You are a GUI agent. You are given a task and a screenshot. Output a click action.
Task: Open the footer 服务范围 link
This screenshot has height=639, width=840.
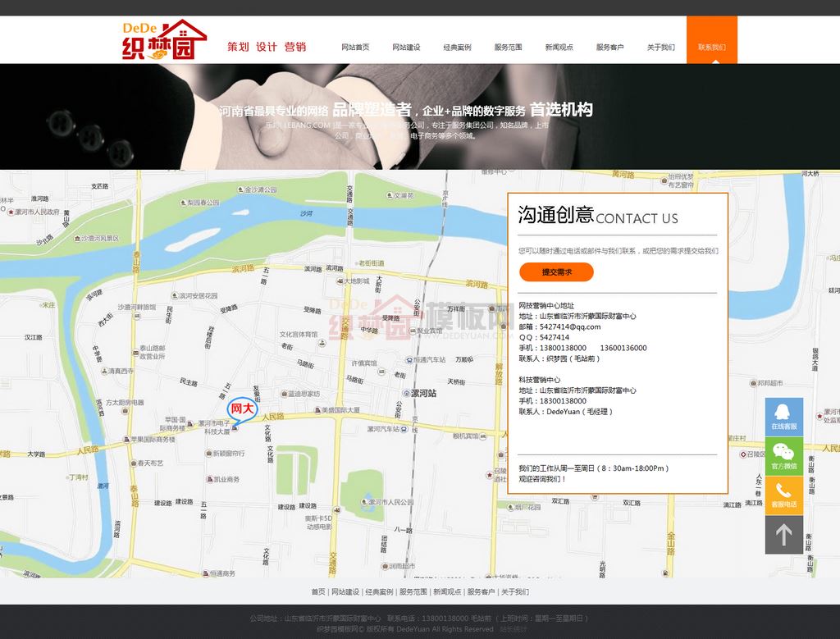(x=413, y=591)
